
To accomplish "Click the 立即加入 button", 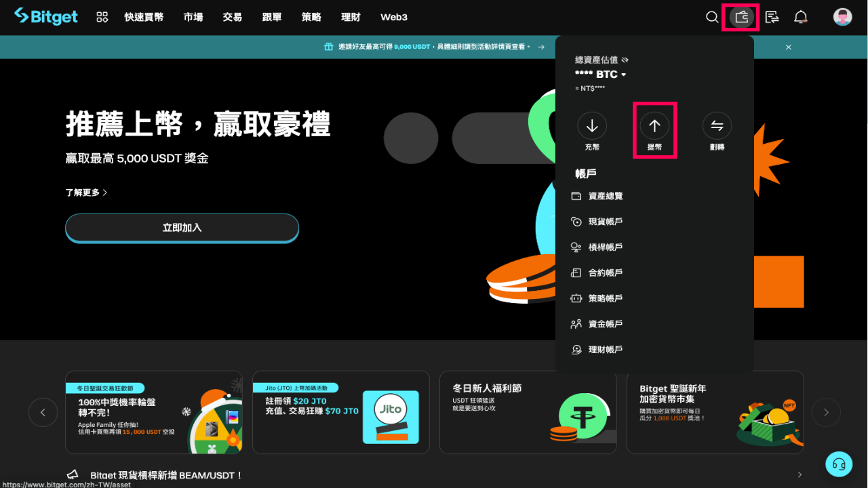I will (182, 228).
